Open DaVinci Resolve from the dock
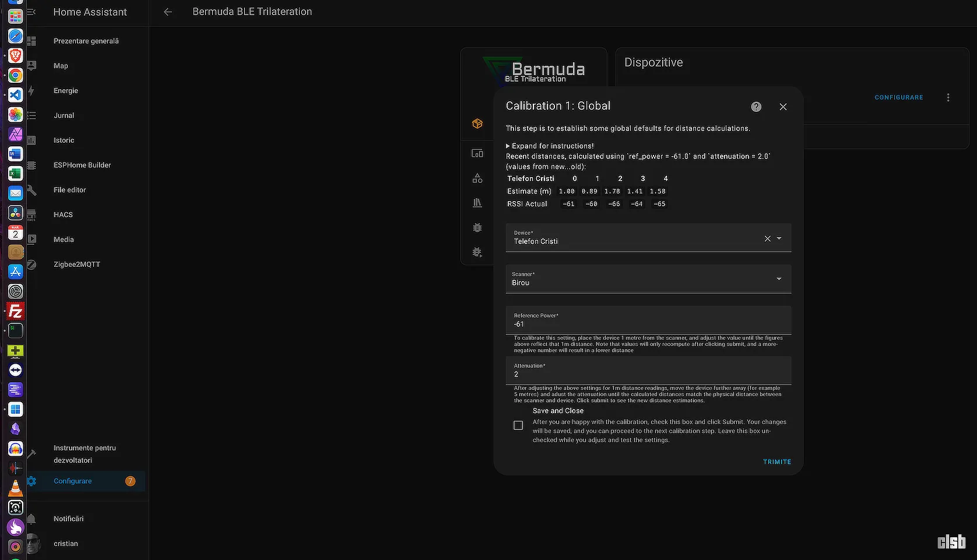This screenshot has height=560, width=977. pyautogui.click(x=16, y=213)
